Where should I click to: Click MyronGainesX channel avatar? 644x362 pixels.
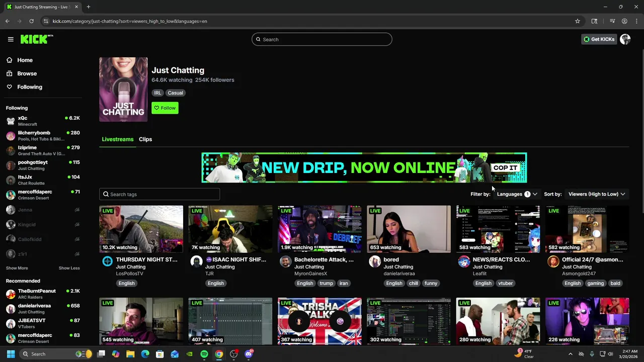click(x=286, y=261)
